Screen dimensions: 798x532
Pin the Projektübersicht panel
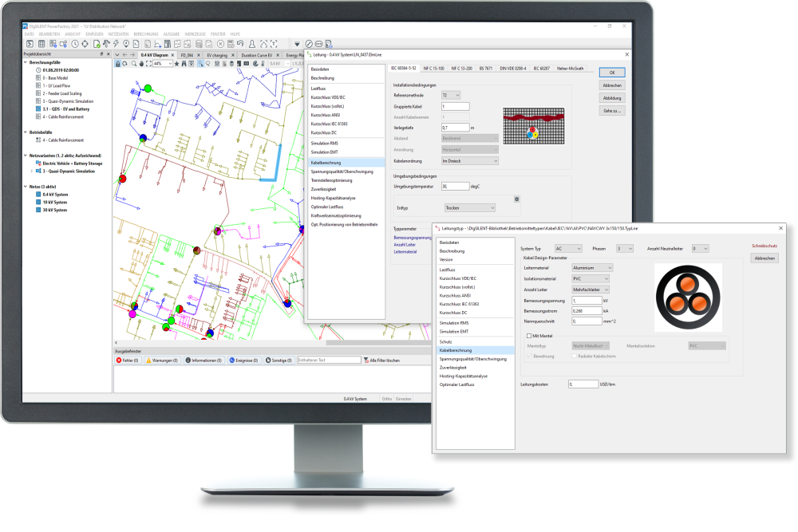(x=101, y=54)
